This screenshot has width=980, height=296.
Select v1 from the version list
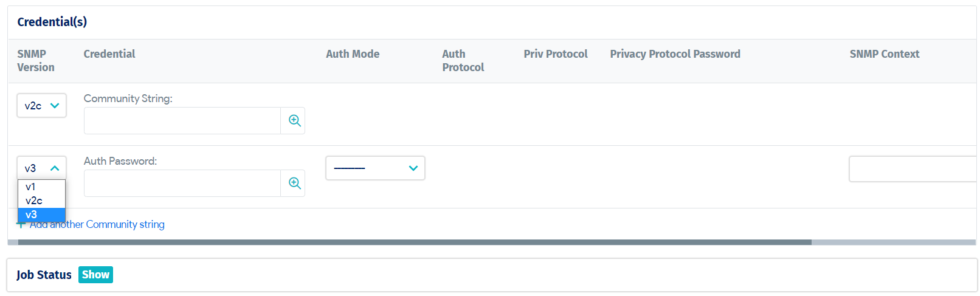tap(41, 187)
